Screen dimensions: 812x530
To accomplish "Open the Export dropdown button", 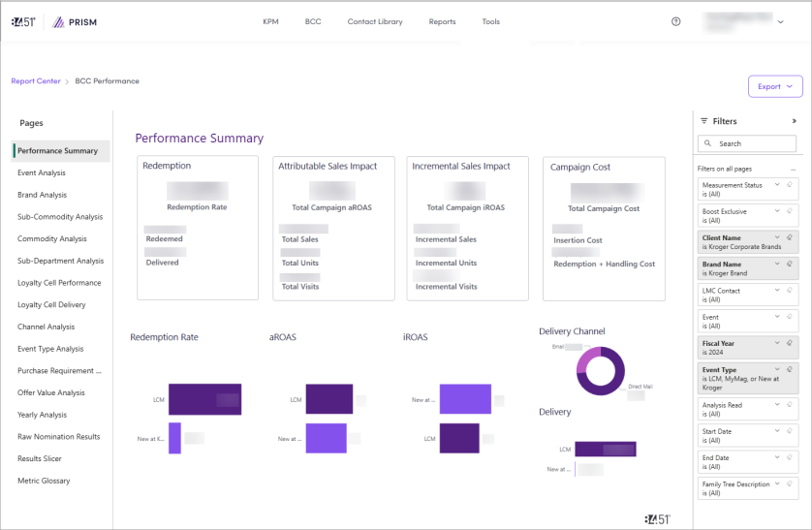I will 775,86.
